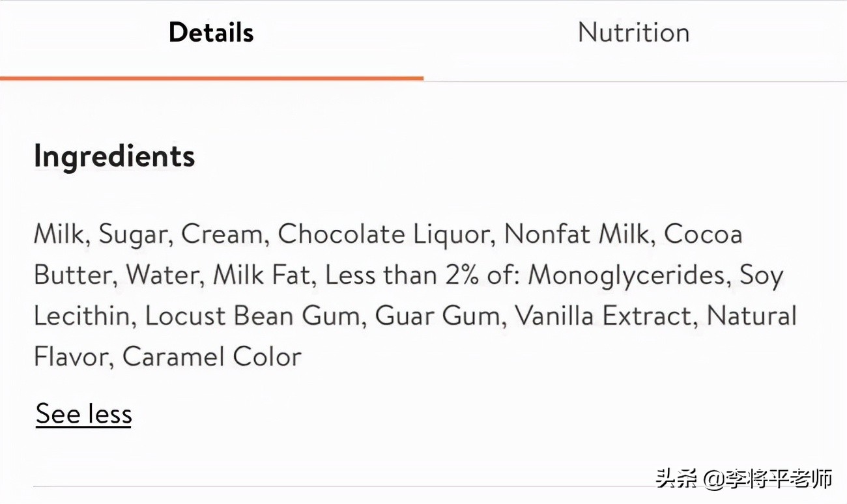
Task: Click the Ingredients section heading
Action: 114,156
